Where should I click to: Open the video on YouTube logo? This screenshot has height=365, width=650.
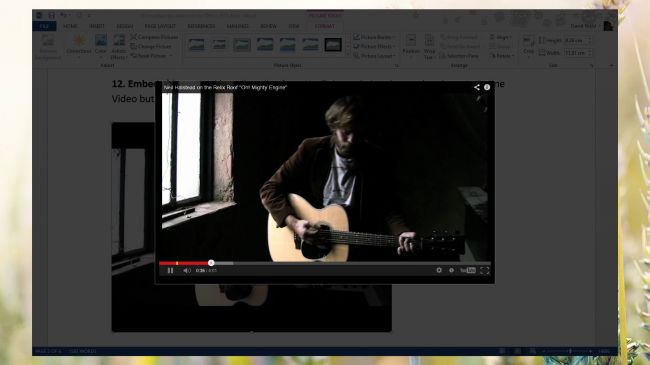pos(468,270)
